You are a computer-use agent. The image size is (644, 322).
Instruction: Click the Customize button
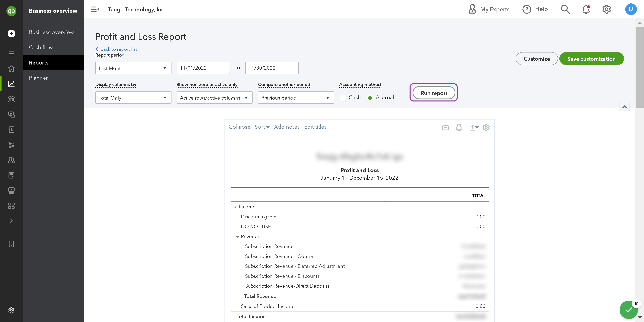(x=536, y=59)
